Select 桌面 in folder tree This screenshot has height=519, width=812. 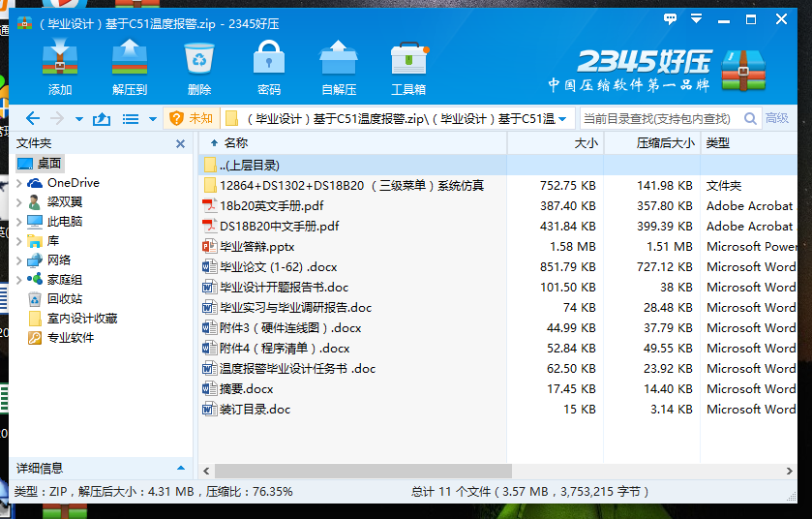tap(40, 164)
